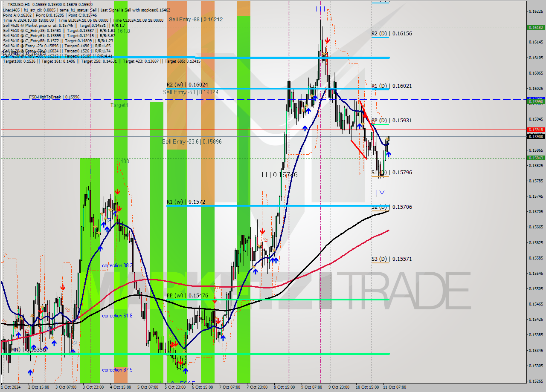The width and height of the screenshot is (546, 392).
Task: Click the 5 Oct 23:00 time axis label
Action: click(175, 387)
